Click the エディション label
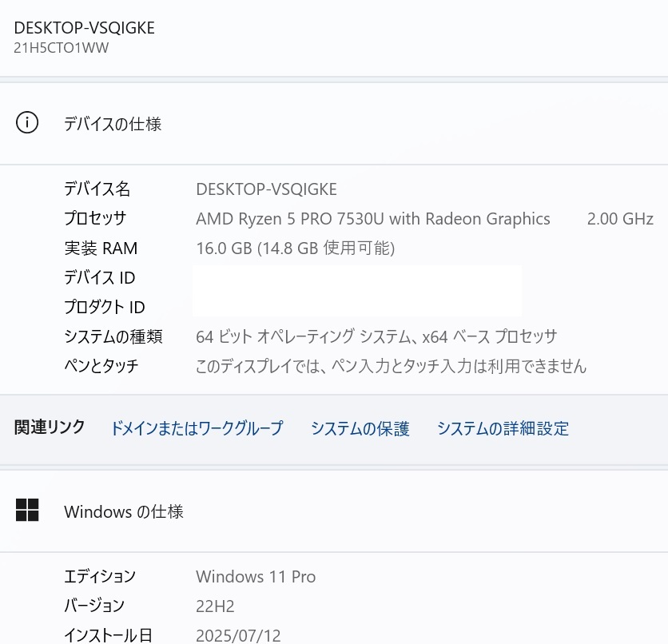 coord(100,576)
